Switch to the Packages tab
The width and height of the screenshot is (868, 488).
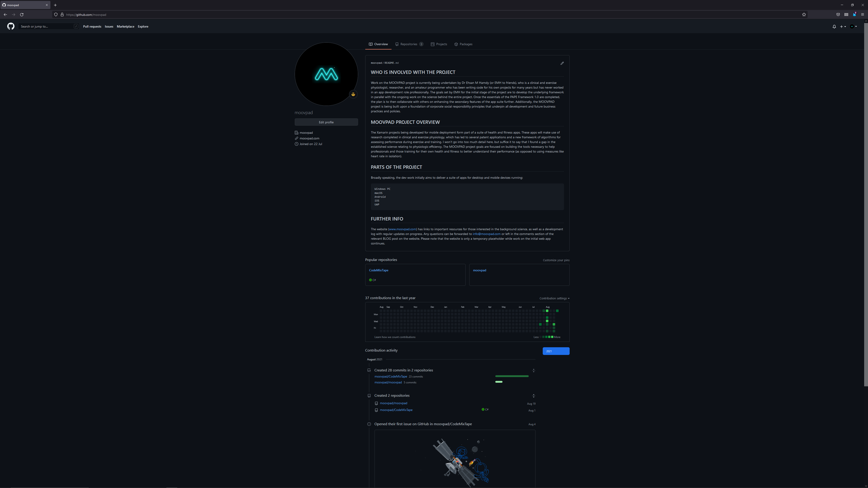click(463, 44)
